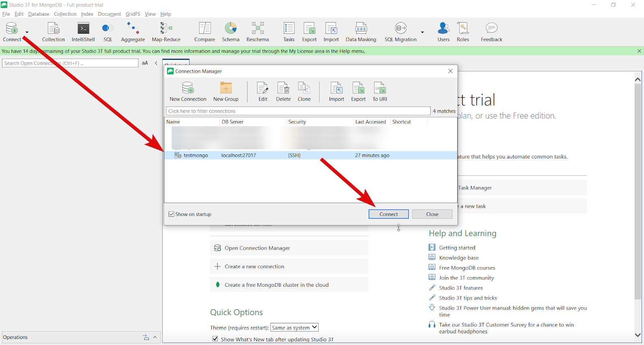Click the vertical scrollbar on the welcome page
The image size is (644, 345).
pos(638,192)
